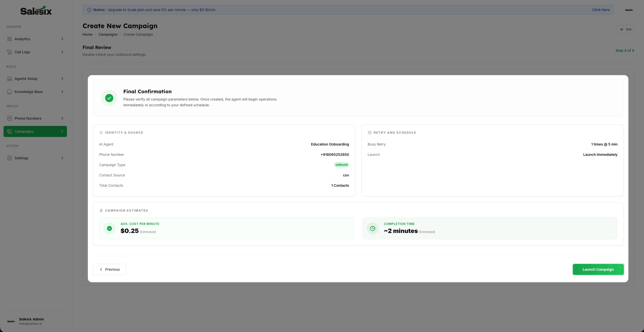The image size is (644, 332).
Task: Click the Completion Time clock icon
Action: click(x=373, y=228)
